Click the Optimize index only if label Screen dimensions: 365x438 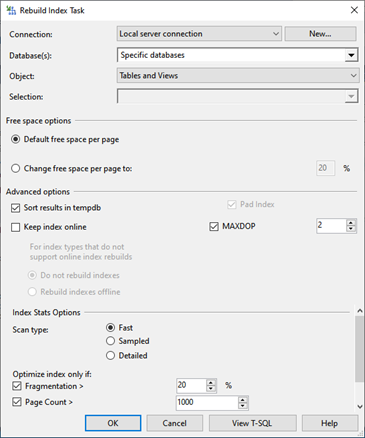[x=52, y=374]
